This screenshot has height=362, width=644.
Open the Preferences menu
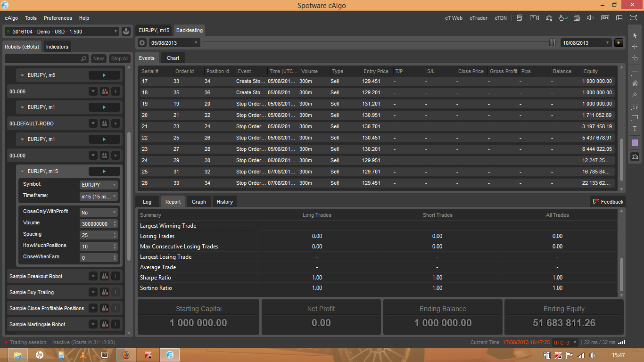click(58, 18)
